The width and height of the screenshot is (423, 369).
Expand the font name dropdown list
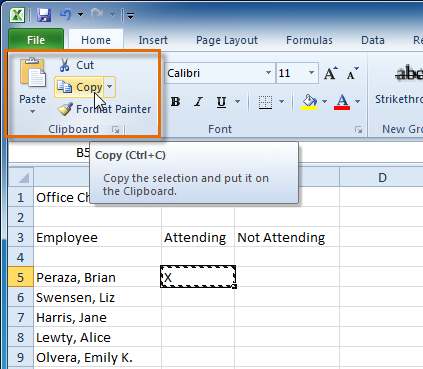[x=268, y=73]
